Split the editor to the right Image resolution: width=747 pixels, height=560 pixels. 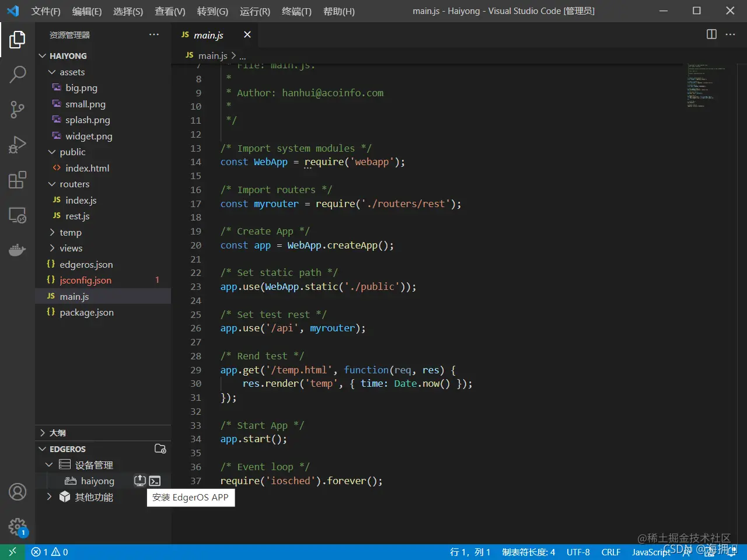pos(711,34)
